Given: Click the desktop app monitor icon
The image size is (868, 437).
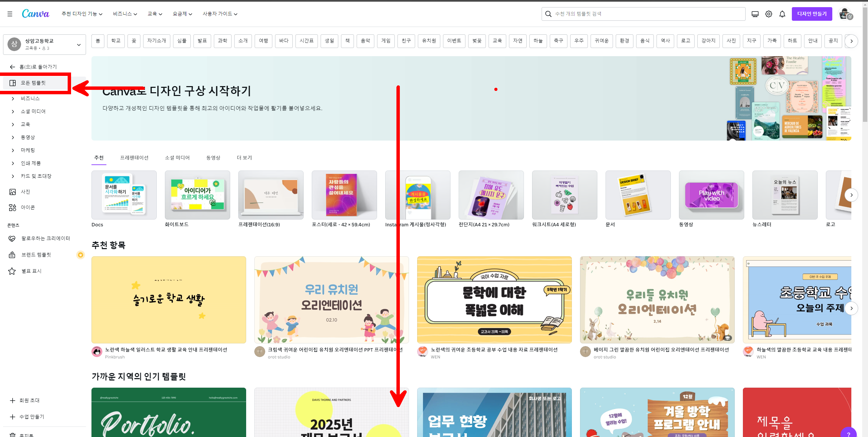Looking at the screenshot, I should (x=755, y=14).
